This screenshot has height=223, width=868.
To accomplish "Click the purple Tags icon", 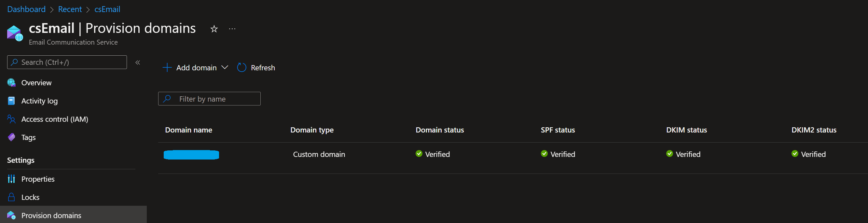I will point(11,137).
